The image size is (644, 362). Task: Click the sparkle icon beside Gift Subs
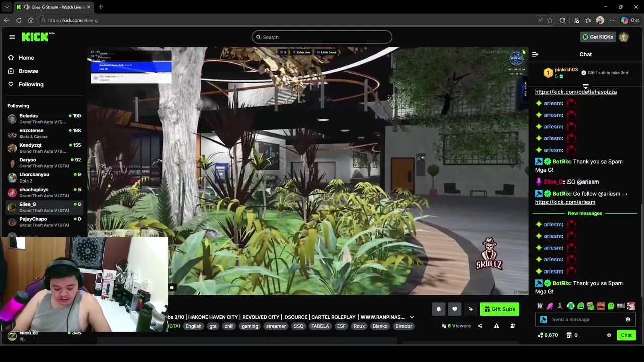[471, 309]
